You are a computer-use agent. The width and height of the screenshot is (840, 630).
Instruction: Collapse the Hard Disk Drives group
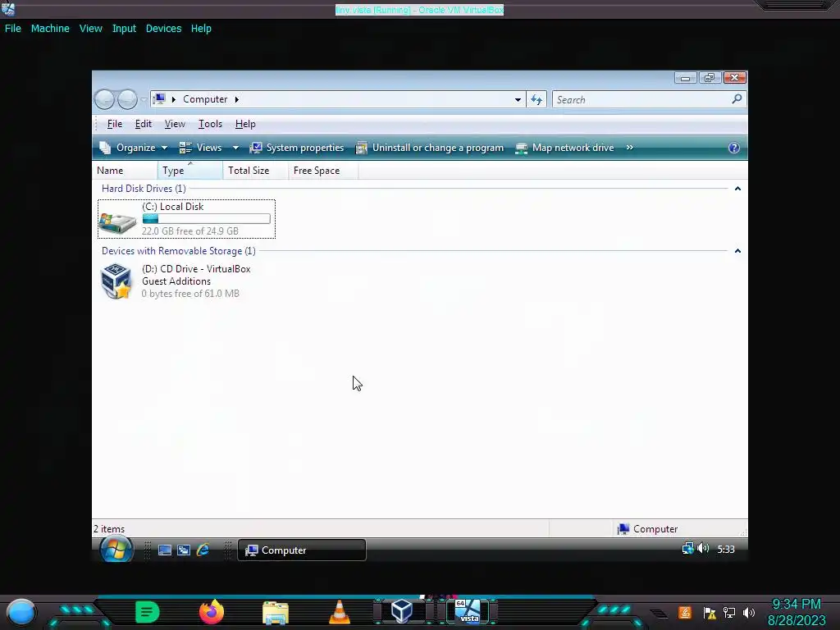click(x=737, y=189)
